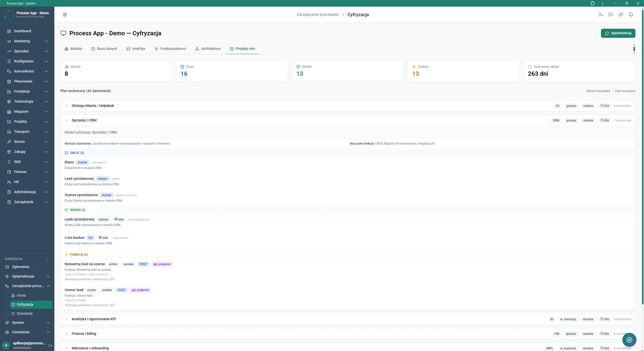Collapse the Sprzedaz i CRM section
This screenshot has width=644, height=351.
click(67, 120)
